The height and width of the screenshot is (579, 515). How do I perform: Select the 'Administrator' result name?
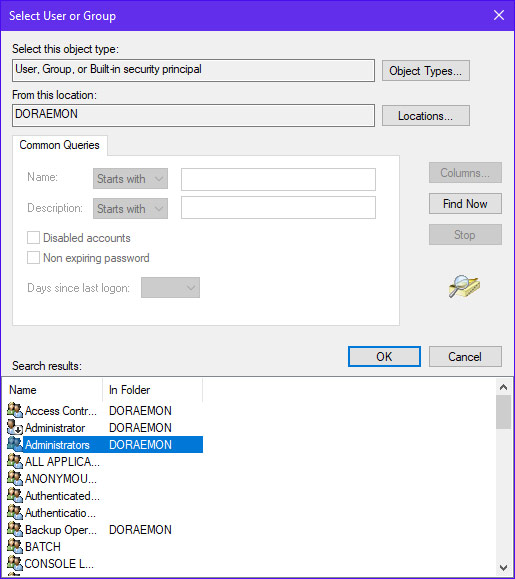[x=55, y=428]
